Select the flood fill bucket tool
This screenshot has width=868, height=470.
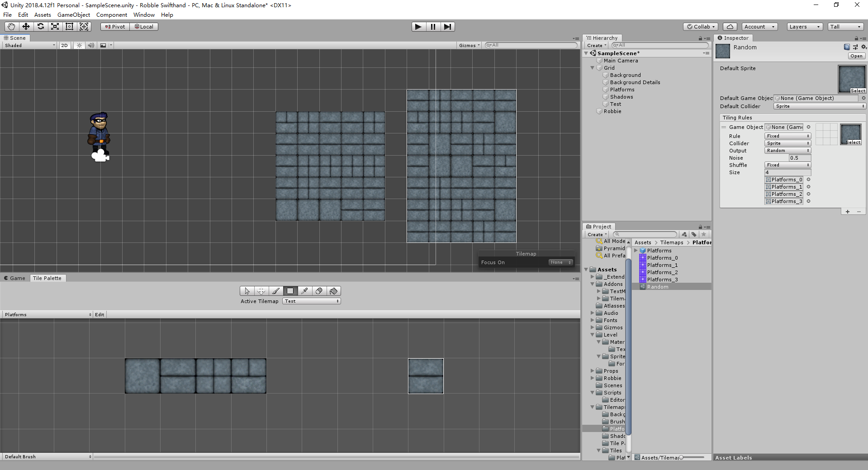coord(334,291)
